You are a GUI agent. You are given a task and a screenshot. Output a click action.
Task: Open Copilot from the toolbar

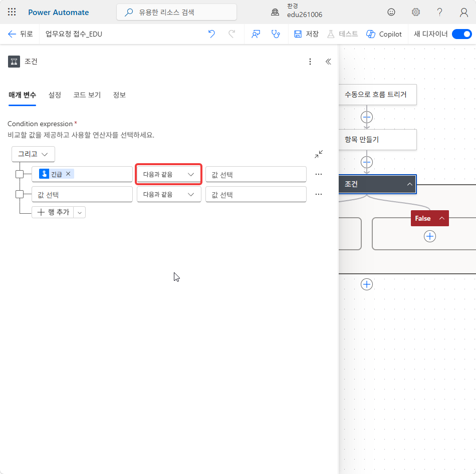pos(384,34)
